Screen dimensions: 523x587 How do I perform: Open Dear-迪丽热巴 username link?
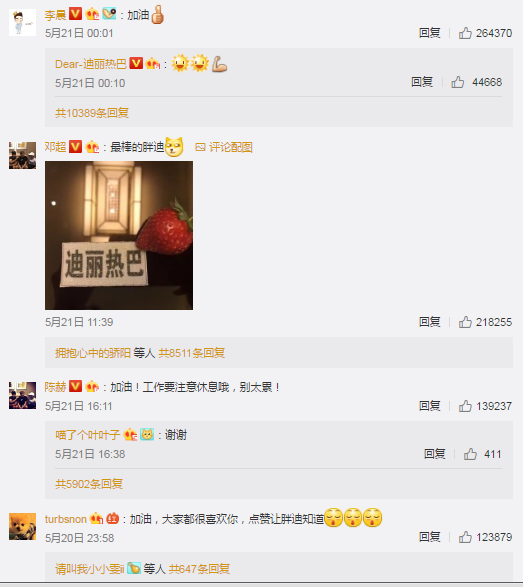tap(91, 64)
